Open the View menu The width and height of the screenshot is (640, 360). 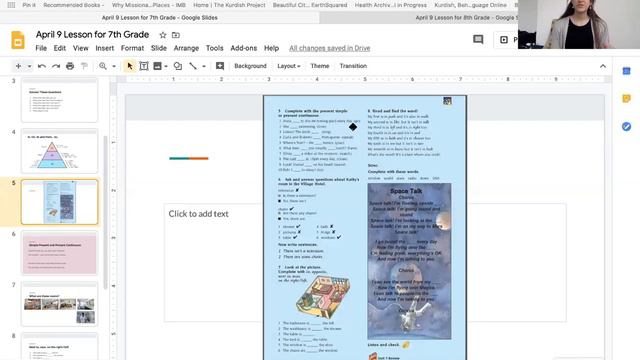pyautogui.click(x=80, y=48)
